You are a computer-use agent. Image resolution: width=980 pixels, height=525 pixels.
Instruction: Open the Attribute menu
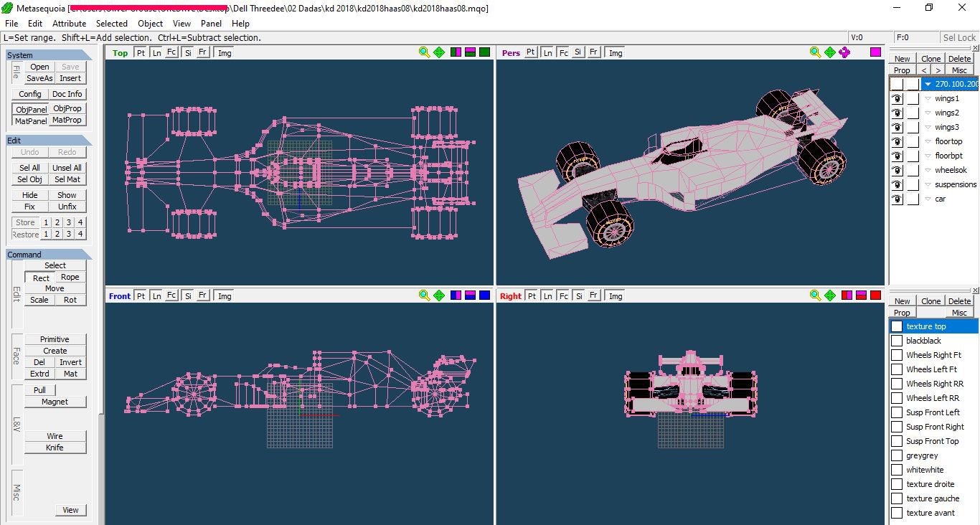pos(69,24)
